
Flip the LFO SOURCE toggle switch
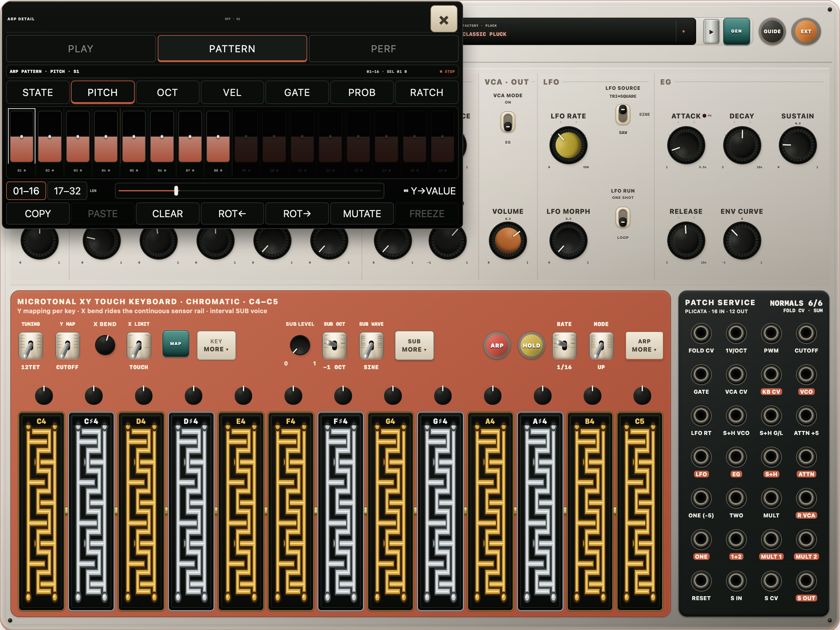pyautogui.click(x=623, y=114)
